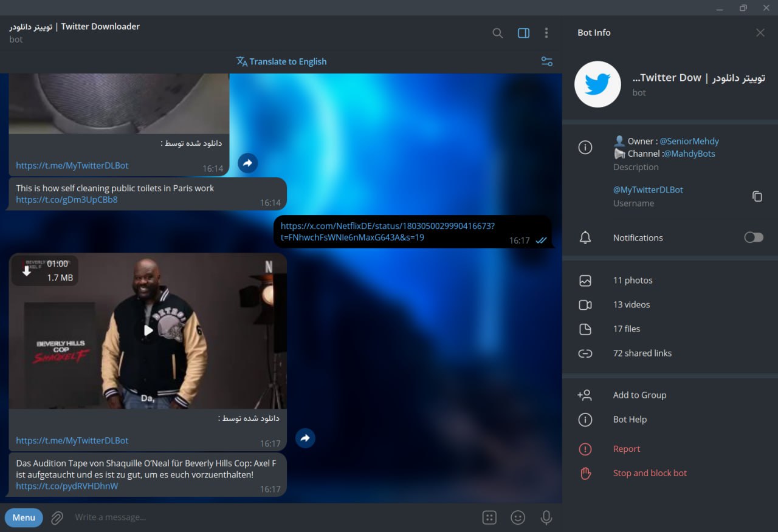Toggle the right sidebar panel icon
This screenshot has height=532, width=778.
[x=523, y=33]
